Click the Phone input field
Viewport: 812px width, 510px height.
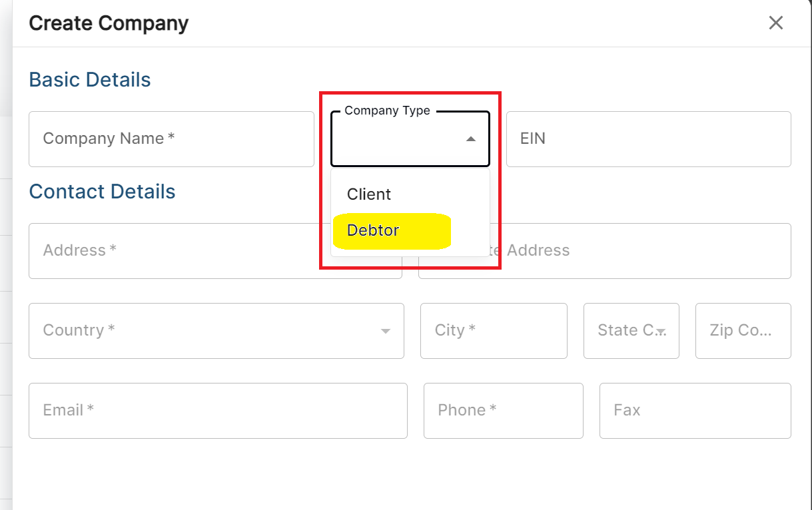click(x=503, y=411)
